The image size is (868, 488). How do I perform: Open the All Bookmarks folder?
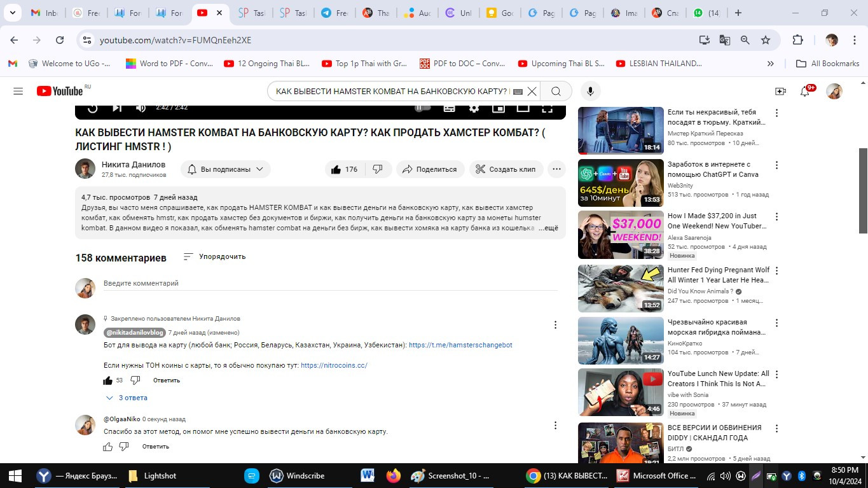828,64
